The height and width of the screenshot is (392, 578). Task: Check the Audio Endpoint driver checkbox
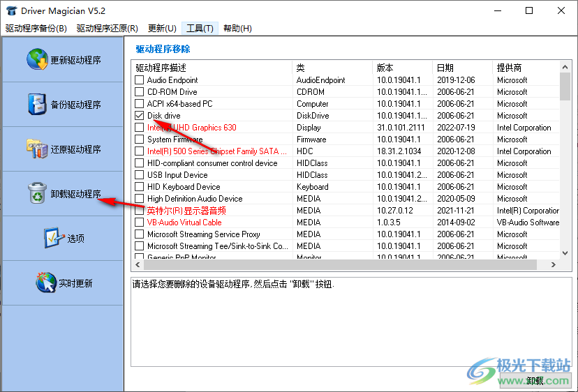pyautogui.click(x=140, y=80)
